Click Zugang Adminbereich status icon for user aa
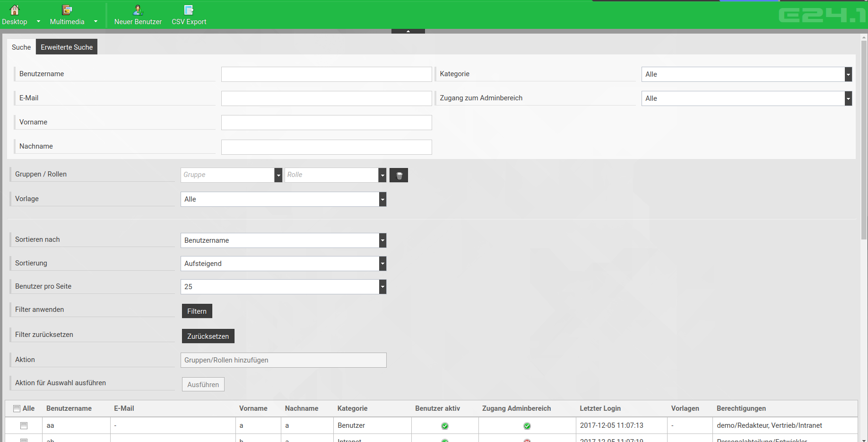The width and height of the screenshot is (868, 442). (527, 426)
